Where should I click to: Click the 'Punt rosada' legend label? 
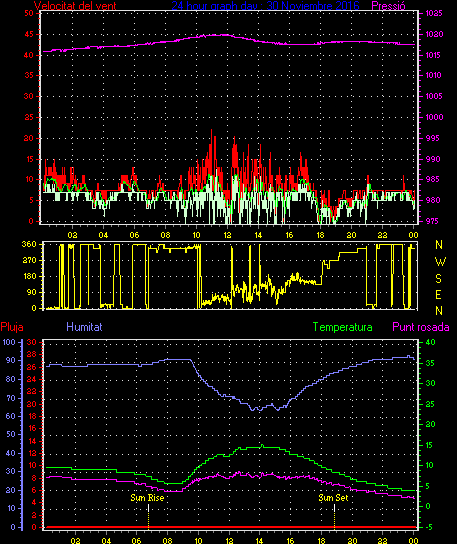421,327
